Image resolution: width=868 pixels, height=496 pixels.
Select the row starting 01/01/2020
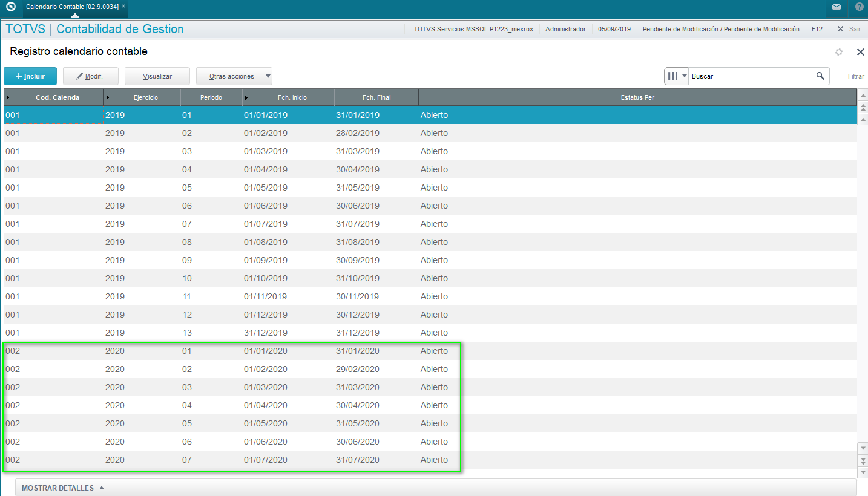pos(430,351)
